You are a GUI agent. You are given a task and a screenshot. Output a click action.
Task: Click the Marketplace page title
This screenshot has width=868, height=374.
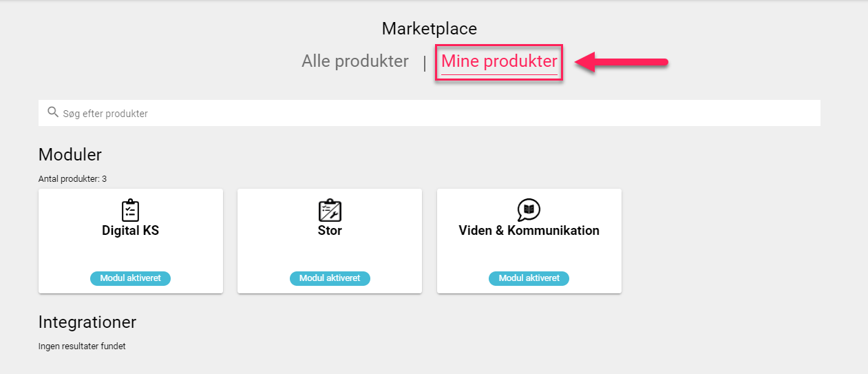430,29
